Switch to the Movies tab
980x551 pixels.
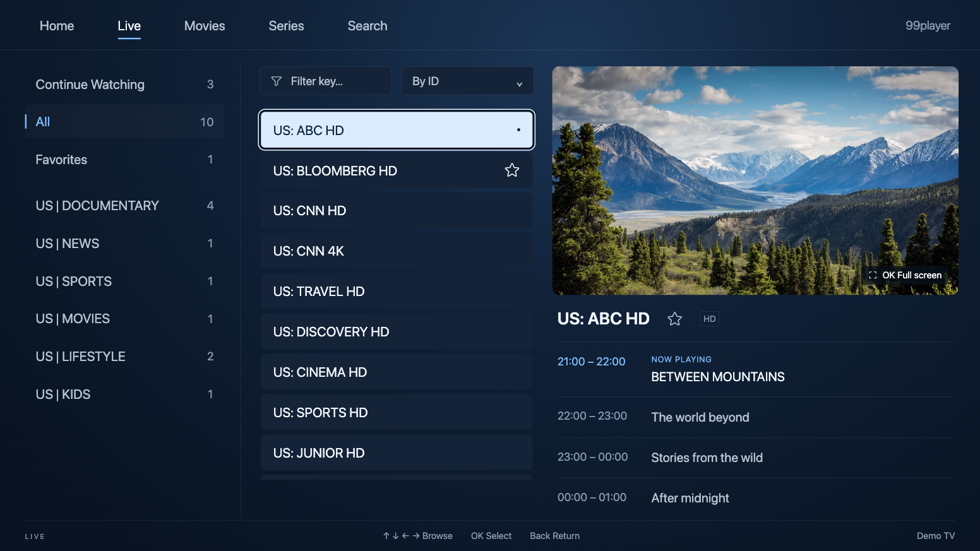[205, 26]
